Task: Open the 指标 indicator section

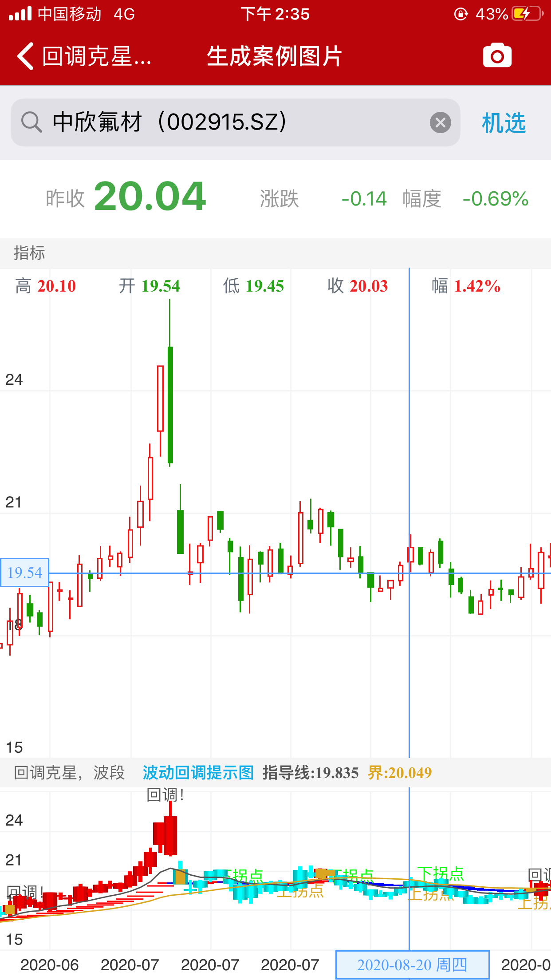Action: 29,253
